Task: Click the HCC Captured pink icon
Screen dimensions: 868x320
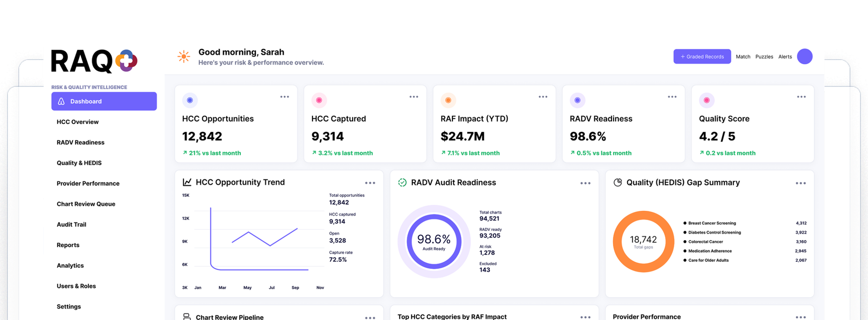Action: tap(319, 100)
